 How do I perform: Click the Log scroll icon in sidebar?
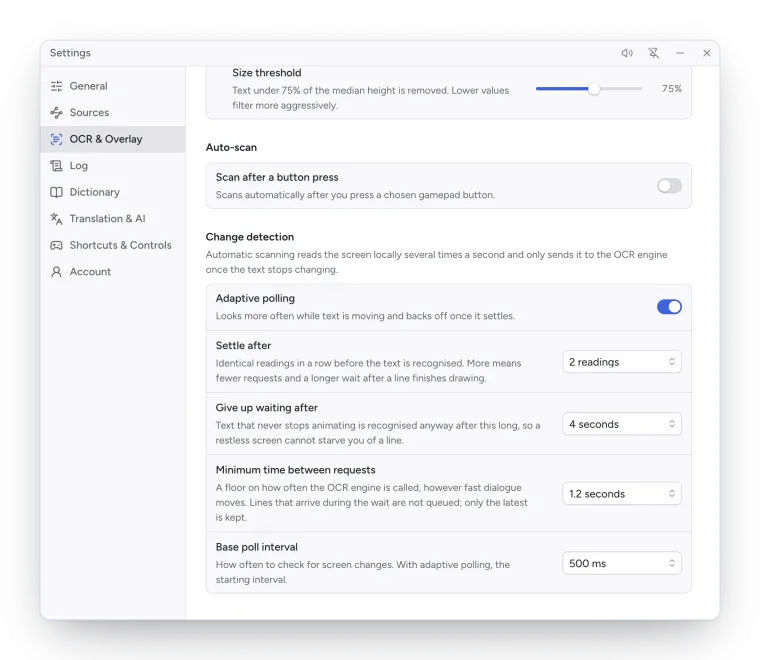(56, 166)
